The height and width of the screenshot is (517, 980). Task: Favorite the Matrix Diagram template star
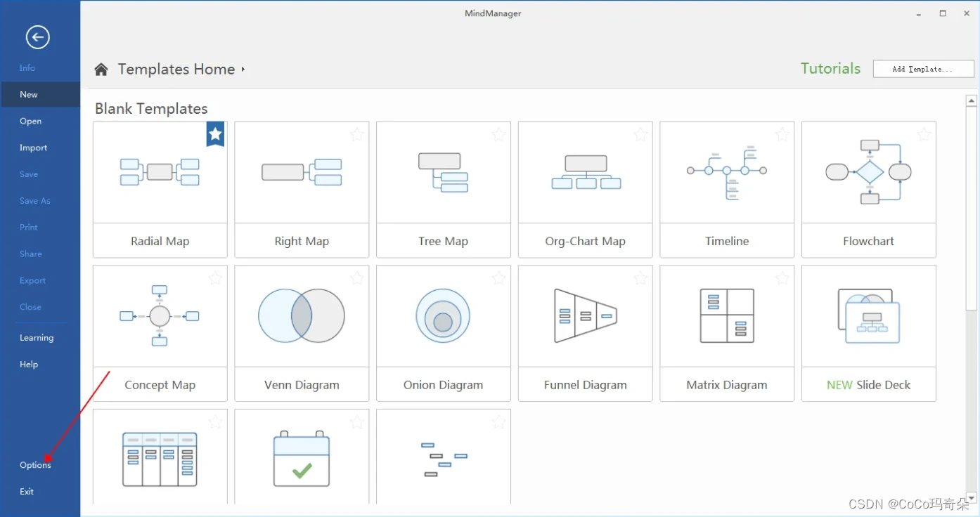click(x=782, y=278)
